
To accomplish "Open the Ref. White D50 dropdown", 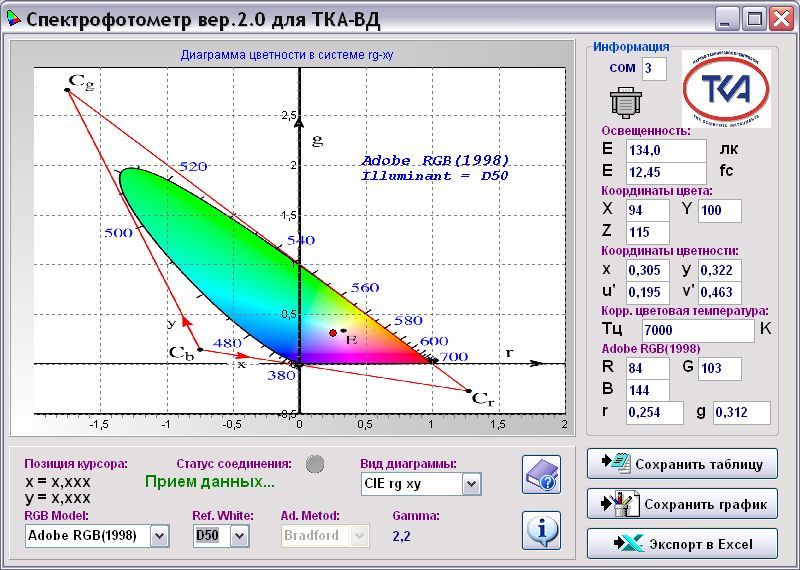I will (238, 536).
